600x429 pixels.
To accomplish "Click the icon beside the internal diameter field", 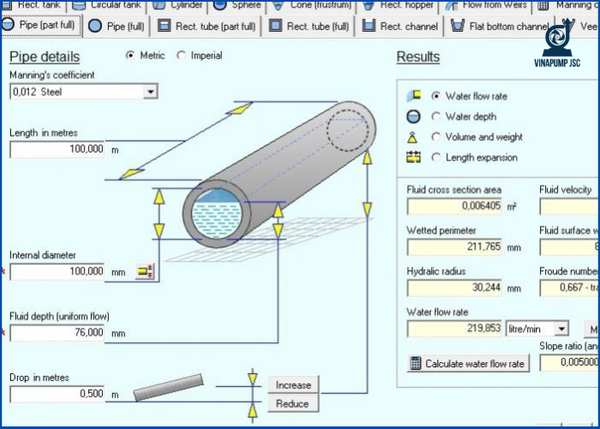I will tap(145, 271).
